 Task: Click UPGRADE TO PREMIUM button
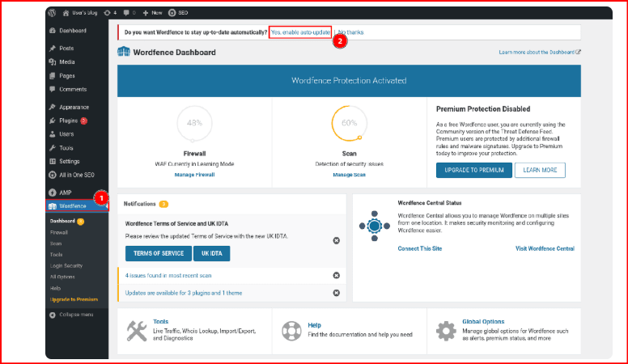(x=473, y=170)
